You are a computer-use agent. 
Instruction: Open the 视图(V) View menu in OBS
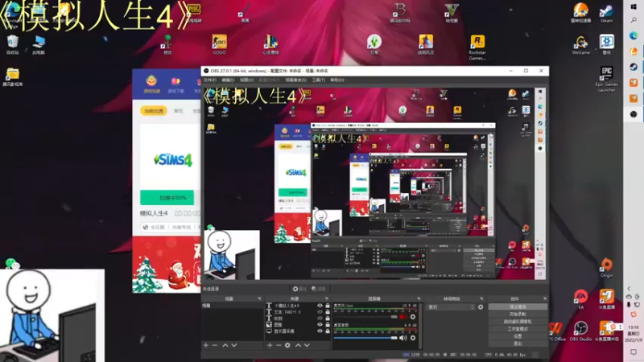247,80
